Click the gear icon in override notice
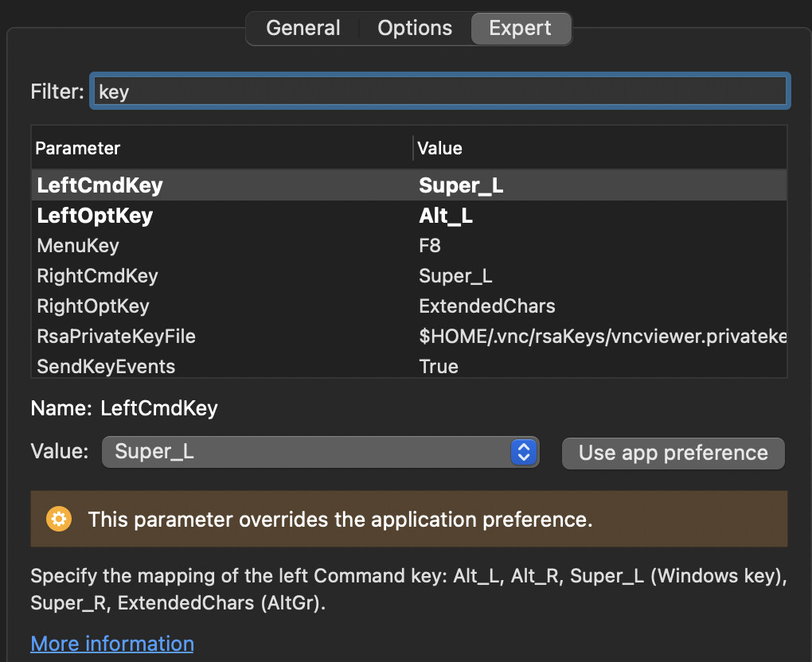Image resolution: width=812 pixels, height=662 pixels. (x=59, y=520)
